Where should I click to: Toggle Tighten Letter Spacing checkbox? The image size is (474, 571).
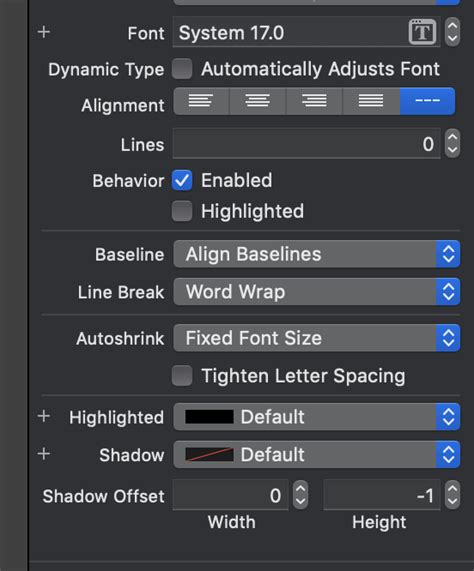point(182,375)
